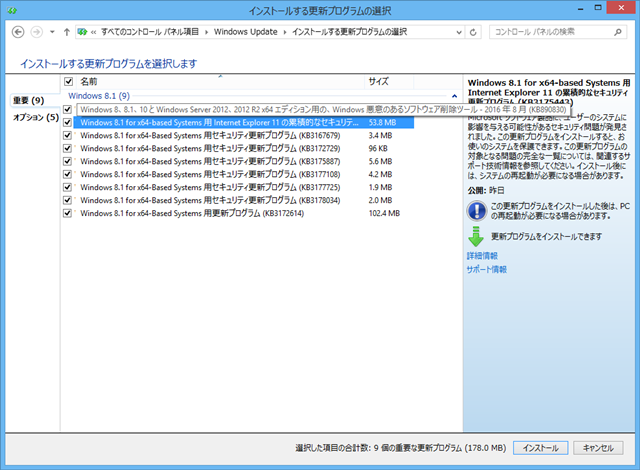This screenshot has height=470, width=640.
Task: Select the 重要 (9) tab
Action: 29,100
